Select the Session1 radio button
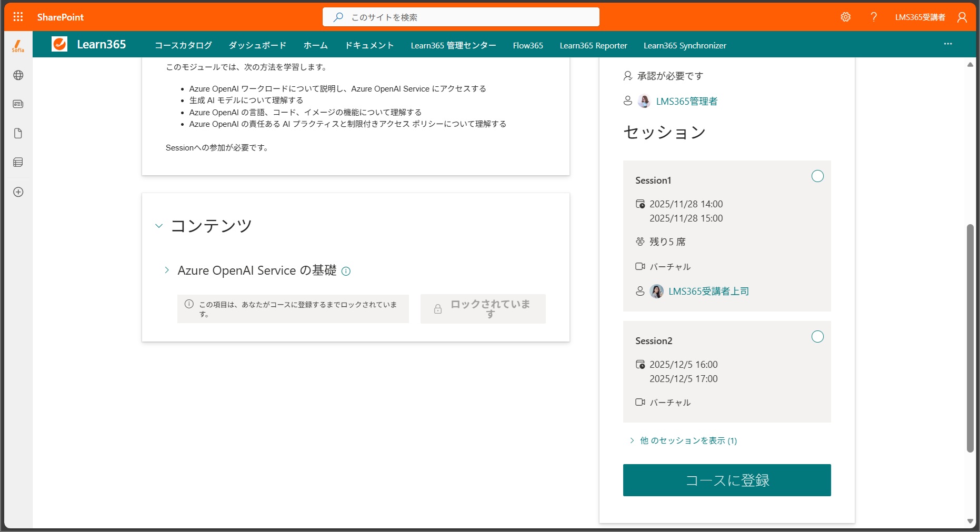The width and height of the screenshot is (980, 532). coord(817,176)
